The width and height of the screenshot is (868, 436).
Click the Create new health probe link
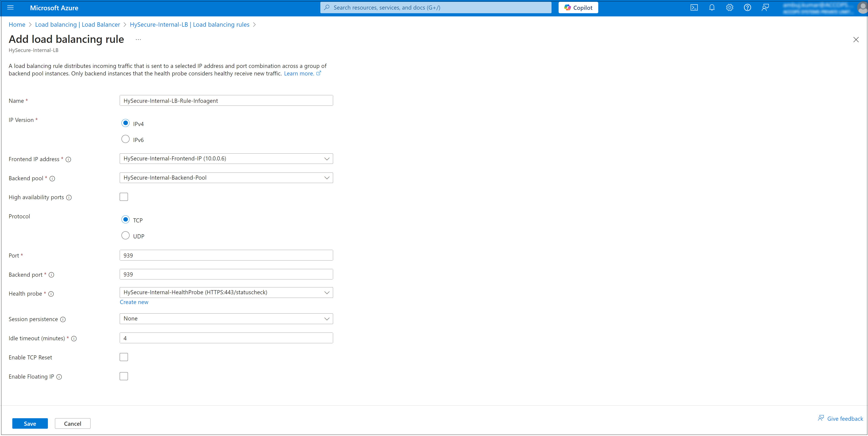pyautogui.click(x=134, y=302)
